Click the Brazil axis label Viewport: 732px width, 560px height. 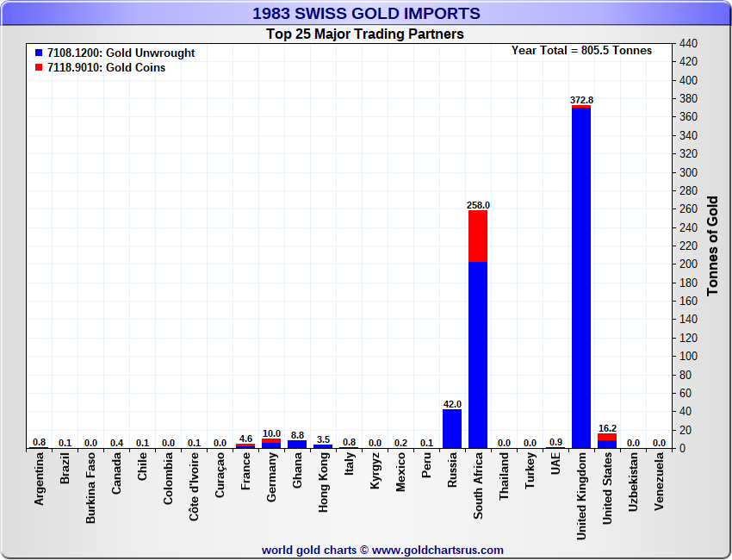[x=65, y=468]
